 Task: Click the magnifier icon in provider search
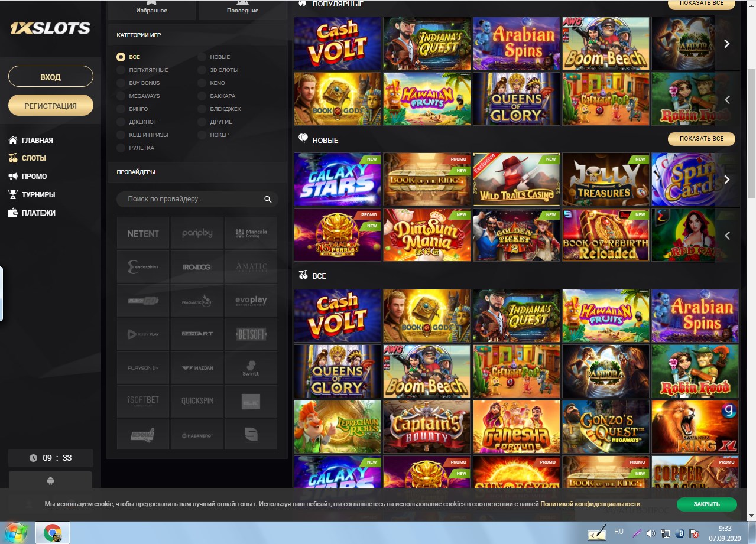click(268, 200)
